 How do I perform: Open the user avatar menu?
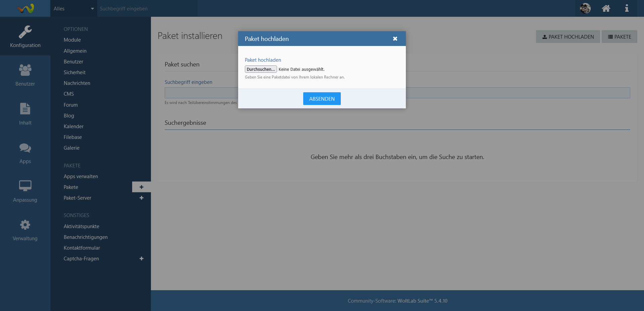pyautogui.click(x=585, y=8)
